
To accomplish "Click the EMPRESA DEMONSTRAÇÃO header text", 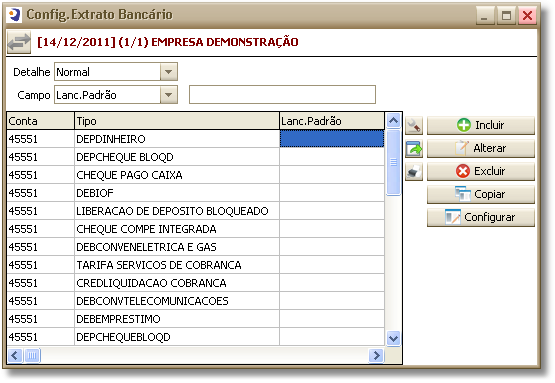I will [225, 42].
